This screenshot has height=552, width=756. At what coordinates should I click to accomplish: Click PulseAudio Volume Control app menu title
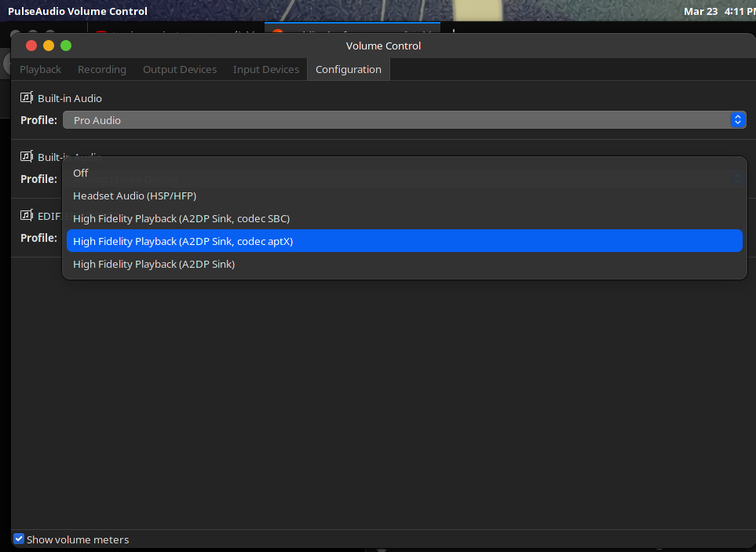(x=78, y=11)
